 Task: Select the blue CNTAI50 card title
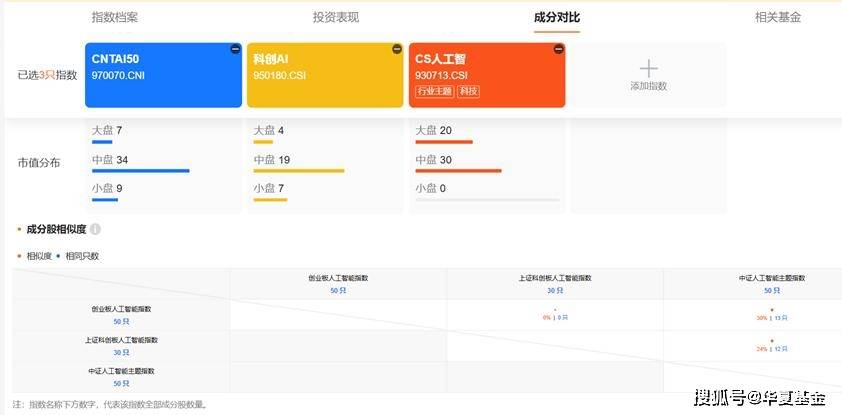(115, 59)
